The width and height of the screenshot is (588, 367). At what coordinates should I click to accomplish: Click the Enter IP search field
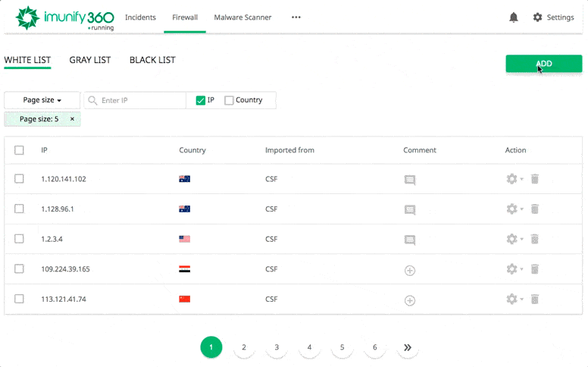(x=140, y=100)
